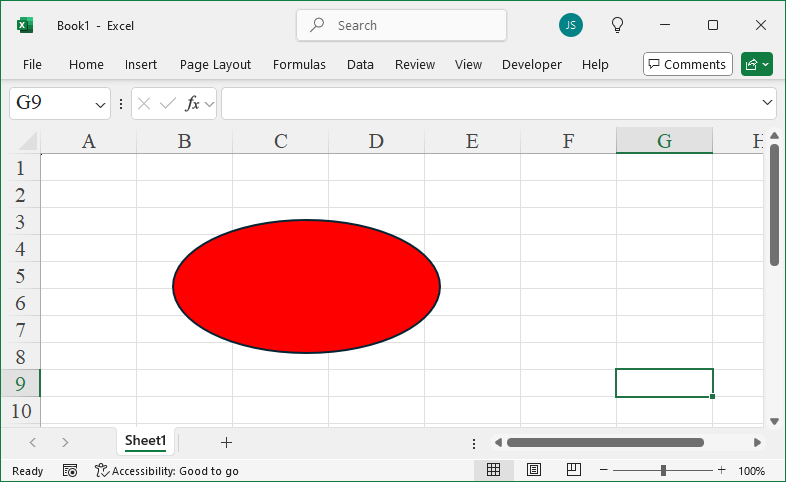Open Insert Function with the fx icon
The height and width of the screenshot is (482, 786).
pos(192,104)
